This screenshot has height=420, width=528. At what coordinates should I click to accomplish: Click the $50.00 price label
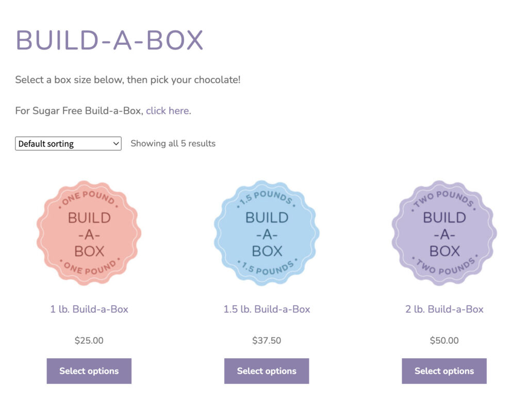pyautogui.click(x=444, y=341)
